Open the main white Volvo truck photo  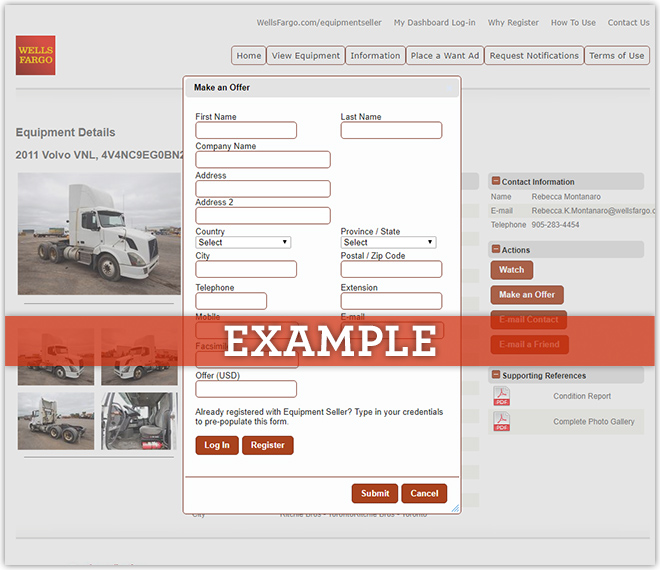(x=99, y=234)
